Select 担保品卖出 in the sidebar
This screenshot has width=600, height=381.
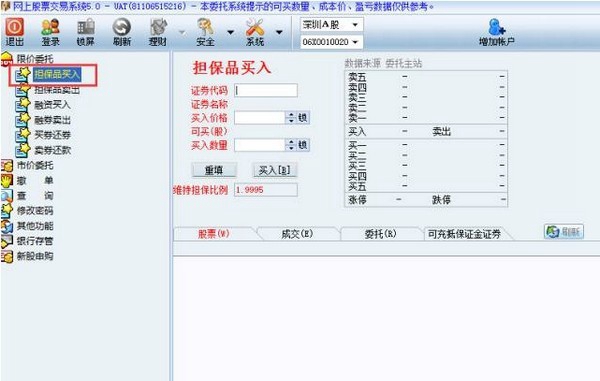pos(57,90)
